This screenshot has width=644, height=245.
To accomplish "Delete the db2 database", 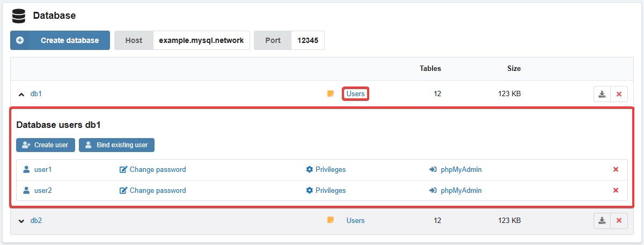I will click(619, 221).
